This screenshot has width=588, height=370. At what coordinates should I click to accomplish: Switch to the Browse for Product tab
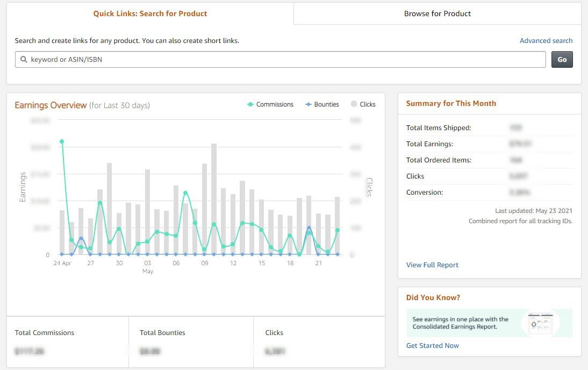(x=437, y=13)
